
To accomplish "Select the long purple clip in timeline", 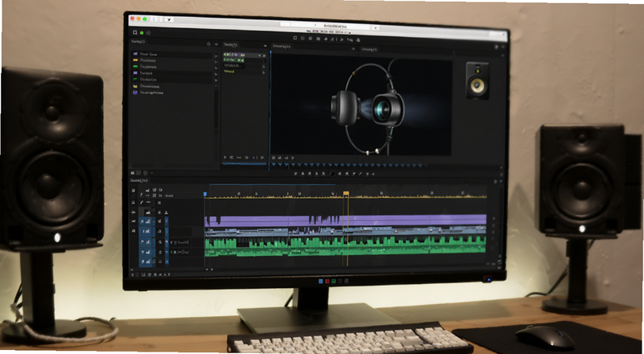I will pos(345,220).
